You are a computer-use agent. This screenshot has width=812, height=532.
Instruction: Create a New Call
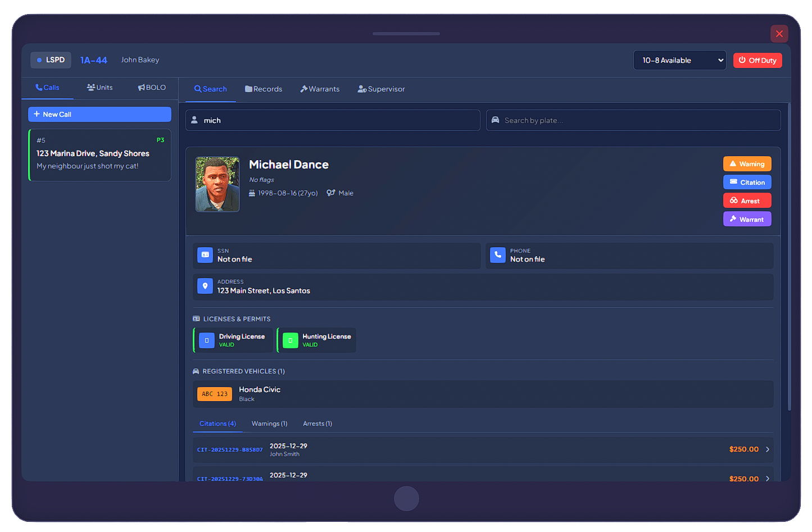[99, 114]
